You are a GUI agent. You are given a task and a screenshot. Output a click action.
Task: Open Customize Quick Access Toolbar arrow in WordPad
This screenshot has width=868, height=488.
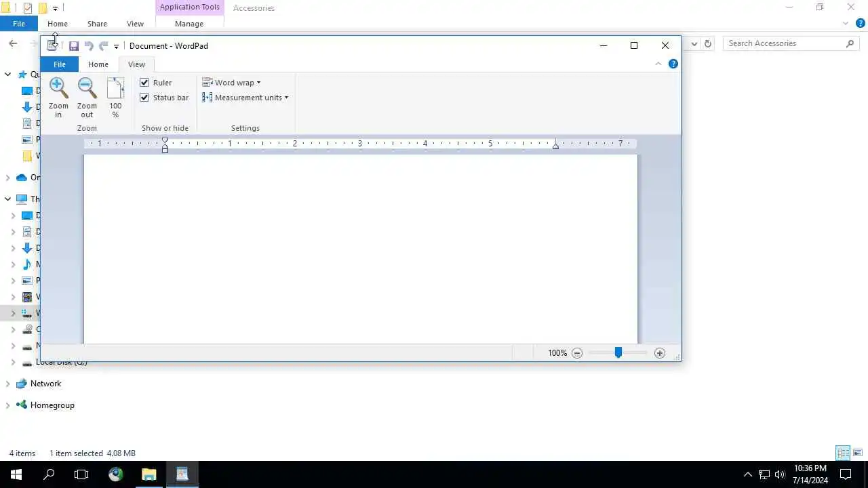tap(116, 46)
